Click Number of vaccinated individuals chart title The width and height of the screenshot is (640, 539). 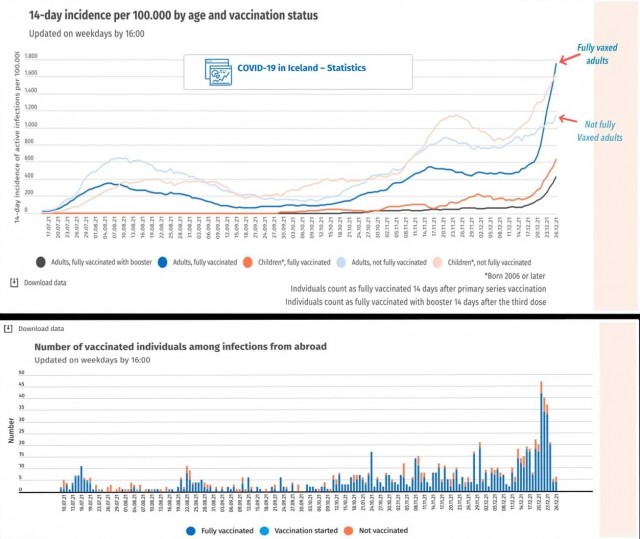point(180,347)
